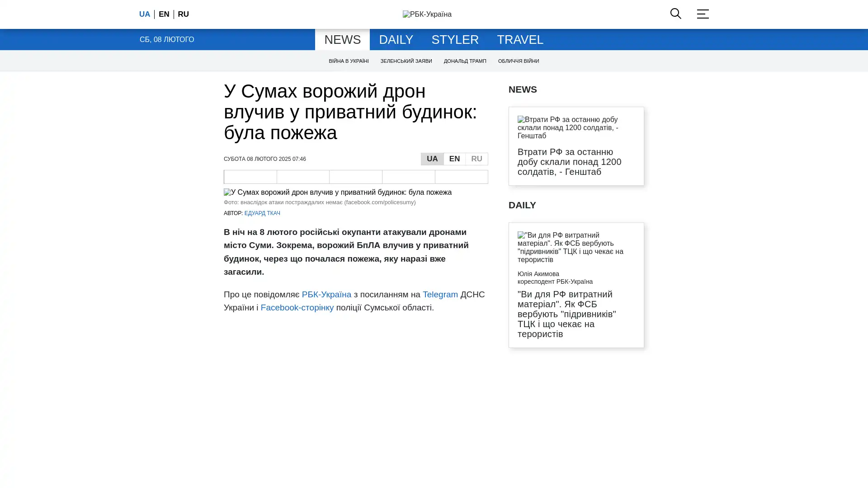This screenshot has height=488, width=868.
Task: Open Війна в Україні topic link
Action: tap(349, 61)
